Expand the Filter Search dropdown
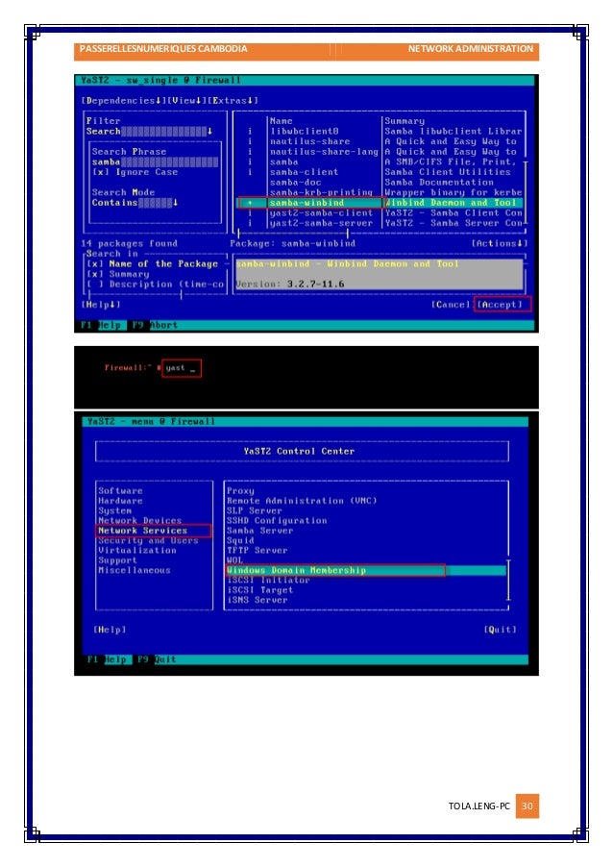The image size is (613, 868). point(149,131)
